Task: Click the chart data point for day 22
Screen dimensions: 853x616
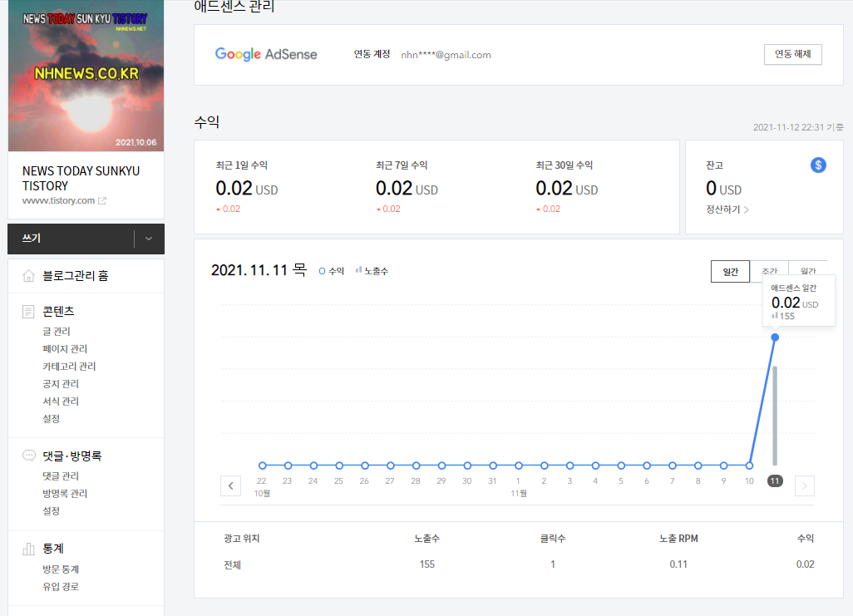Action: pyautogui.click(x=262, y=466)
